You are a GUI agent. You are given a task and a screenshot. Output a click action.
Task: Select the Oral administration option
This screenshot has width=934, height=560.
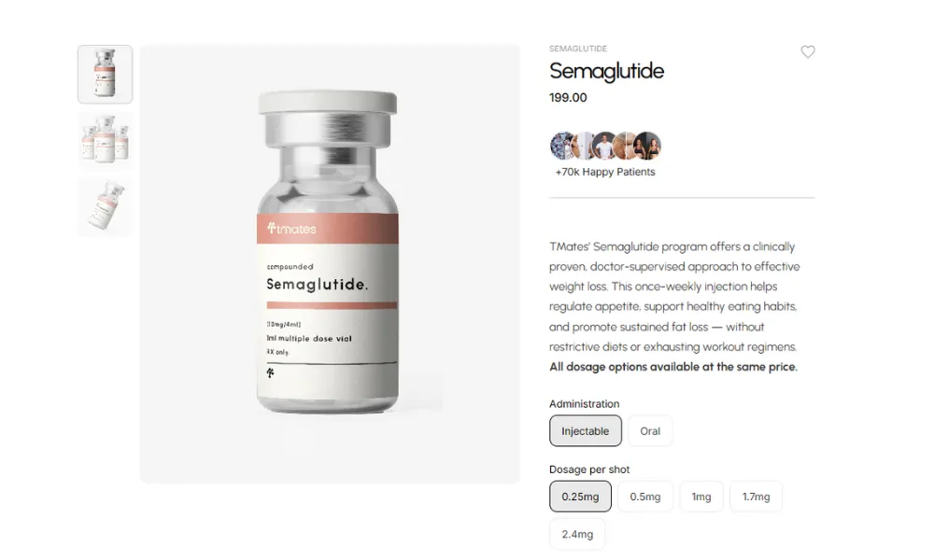pos(650,431)
